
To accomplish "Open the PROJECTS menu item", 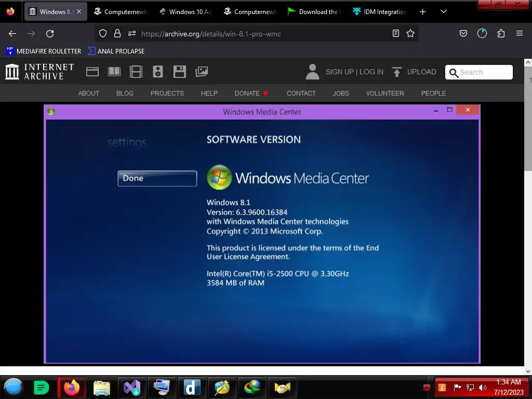I will pos(167,94).
